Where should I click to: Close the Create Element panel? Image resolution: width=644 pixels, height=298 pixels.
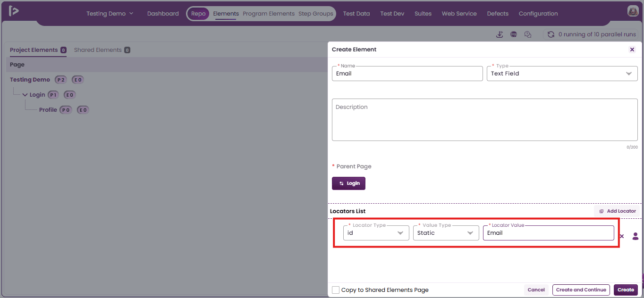632,50
